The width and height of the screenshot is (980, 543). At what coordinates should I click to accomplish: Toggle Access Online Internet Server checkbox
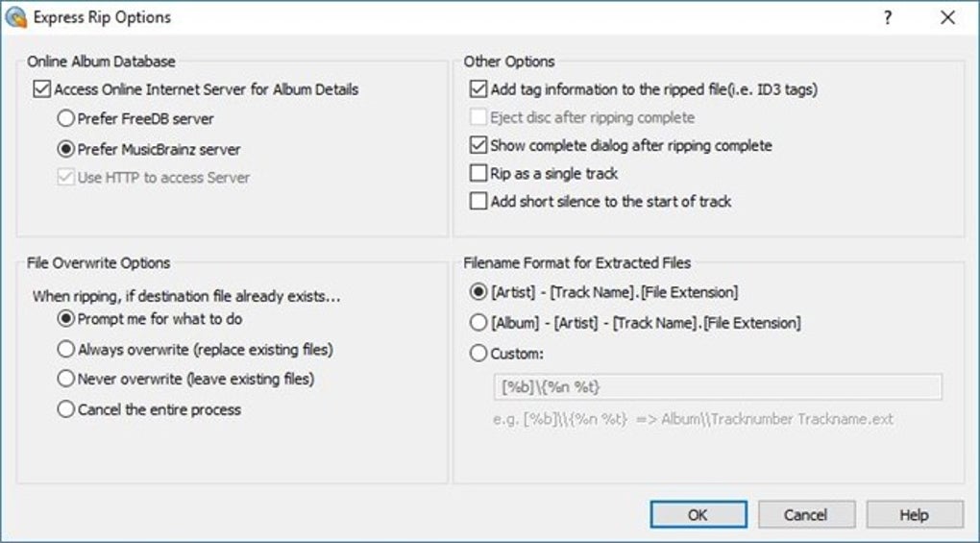click(41, 89)
